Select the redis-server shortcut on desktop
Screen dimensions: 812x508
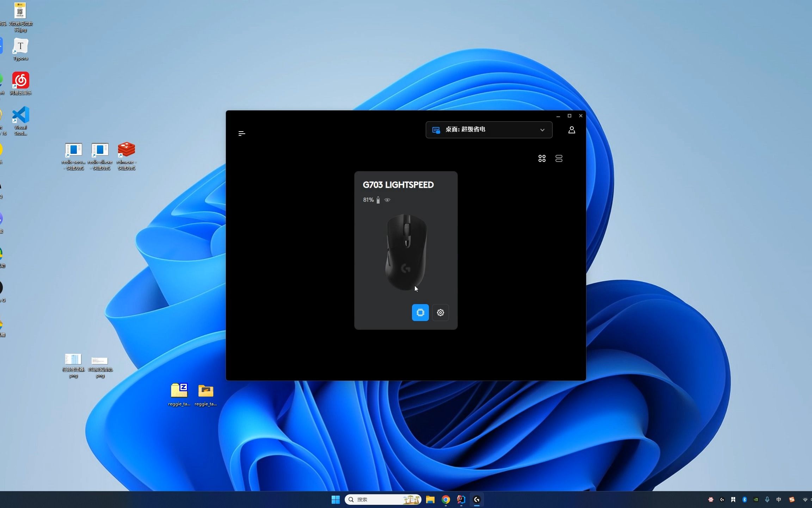pos(74,156)
